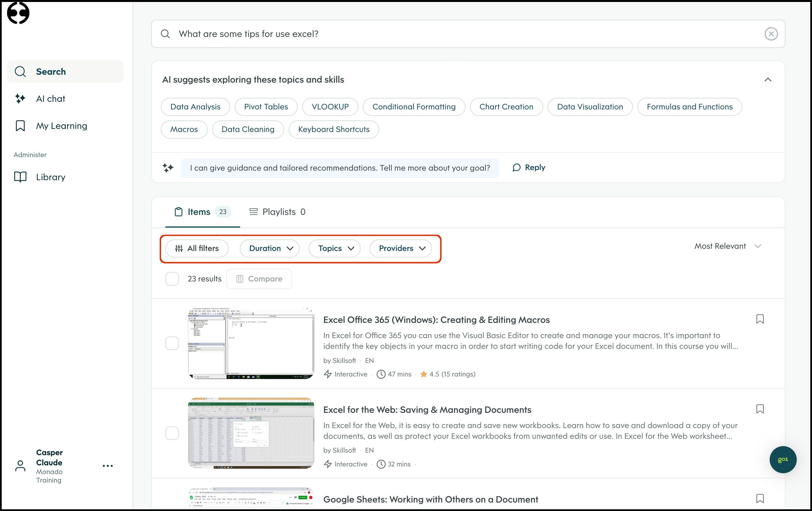Viewport: 812px width, 511px height.
Task: Click the AI guidance message bubble
Action: pyautogui.click(x=340, y=168)
